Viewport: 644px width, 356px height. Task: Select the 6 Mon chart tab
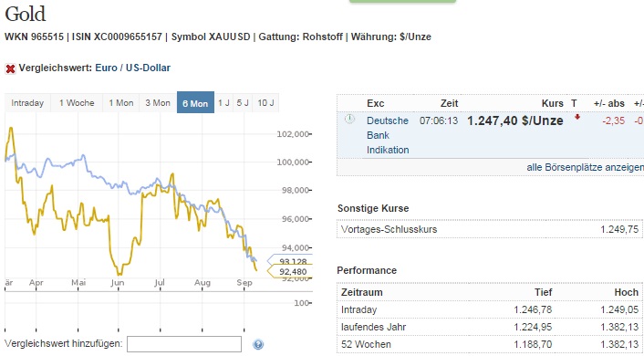pyautogui.click(x=195, y=103)
